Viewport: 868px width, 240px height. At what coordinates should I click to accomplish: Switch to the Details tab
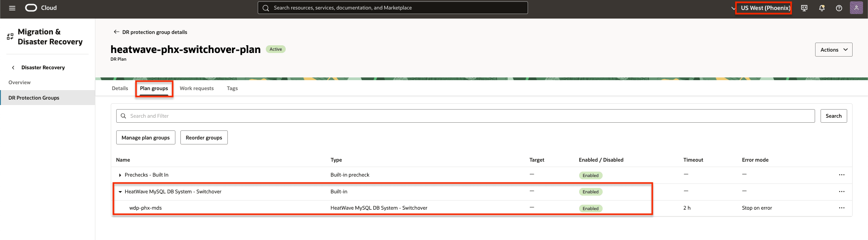[x=120, y=88]
